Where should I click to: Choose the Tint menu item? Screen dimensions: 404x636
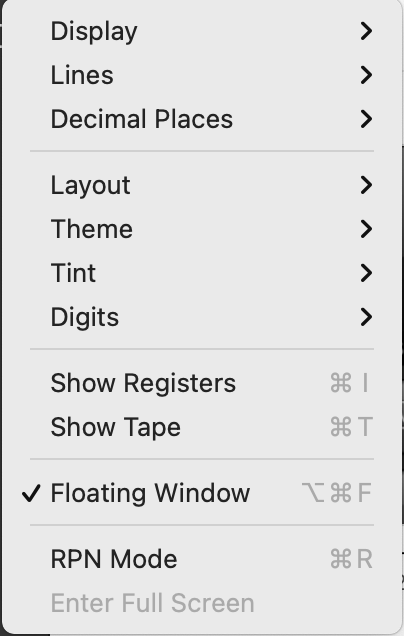point(202,273)
